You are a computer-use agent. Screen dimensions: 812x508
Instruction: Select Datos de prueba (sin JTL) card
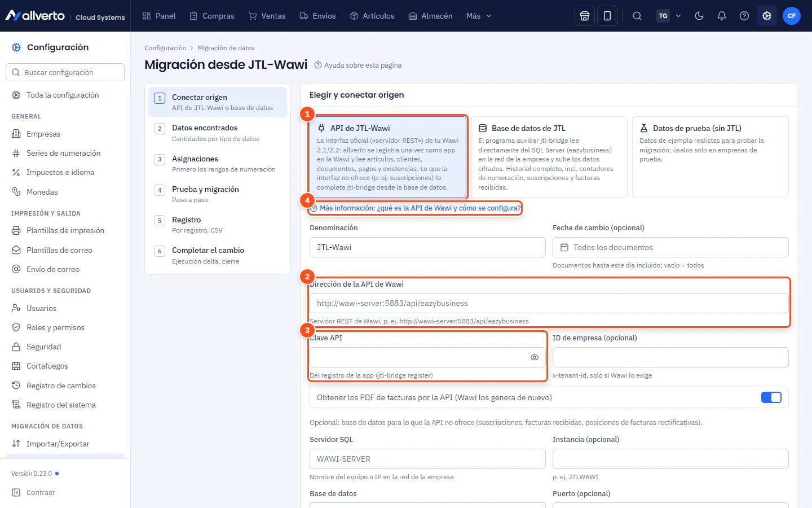click(x=710, y=157)
